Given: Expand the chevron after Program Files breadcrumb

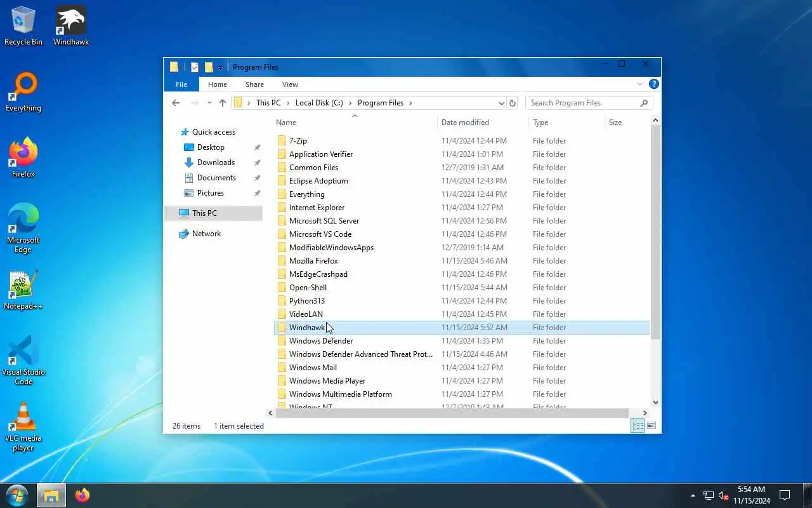Looking at the screenshot, I should tap(410, 103).
